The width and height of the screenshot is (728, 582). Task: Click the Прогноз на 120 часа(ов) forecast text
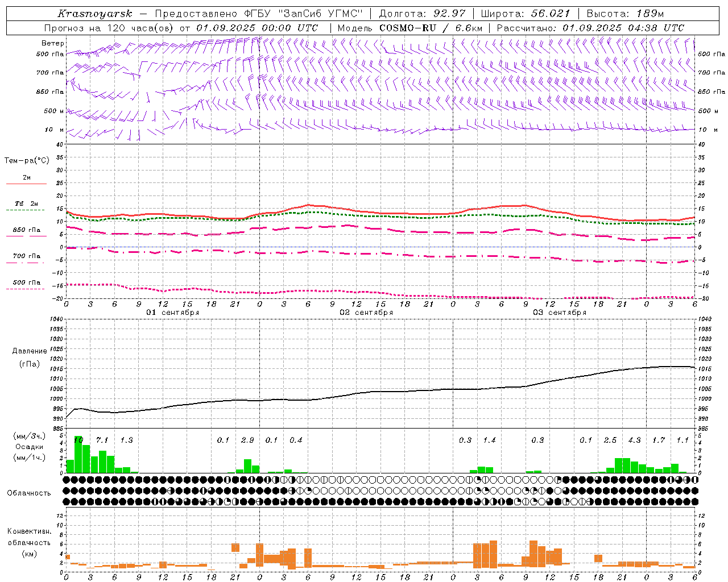click(110, 28)
